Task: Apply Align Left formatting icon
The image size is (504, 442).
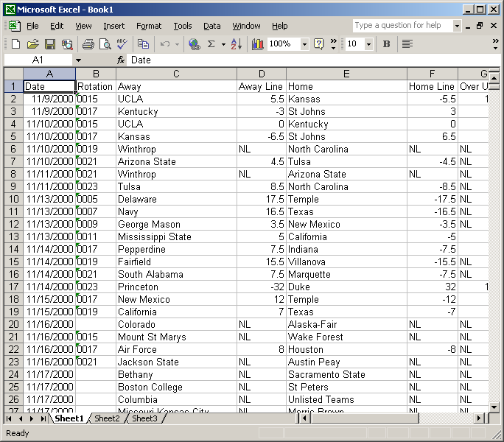Action: 407,43
